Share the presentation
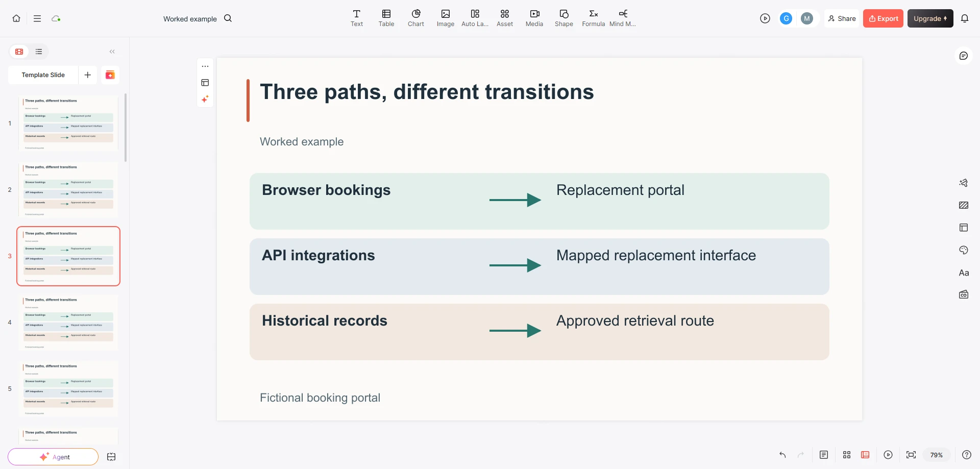 pyautogui.click(x=842, y=18)
